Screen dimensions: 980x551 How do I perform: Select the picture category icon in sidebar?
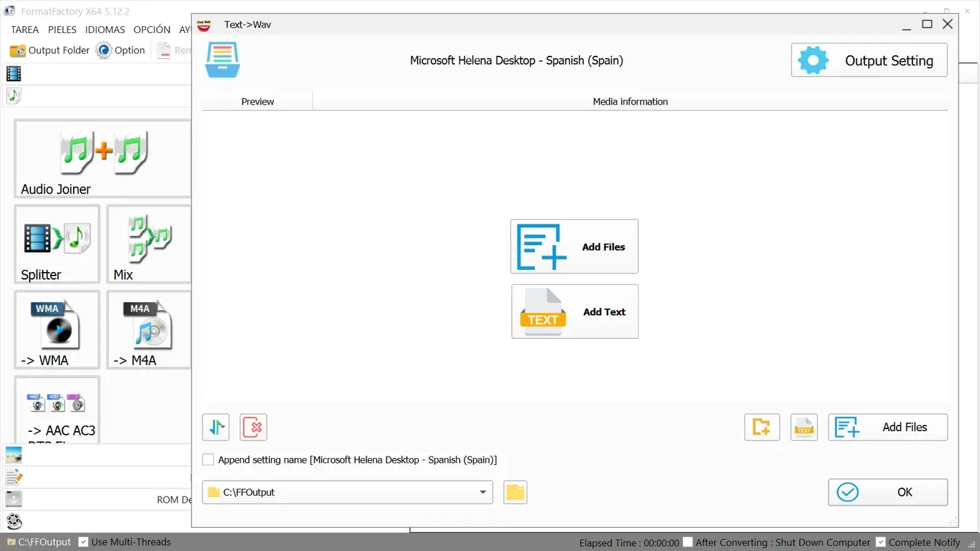[x=14, y=454]
